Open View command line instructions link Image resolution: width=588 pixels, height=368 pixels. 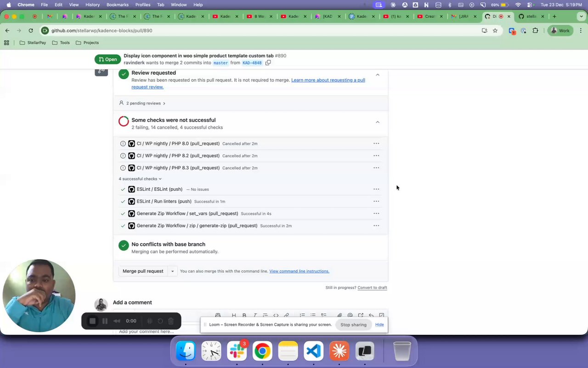pyautogui.click(x=299, y=271)
